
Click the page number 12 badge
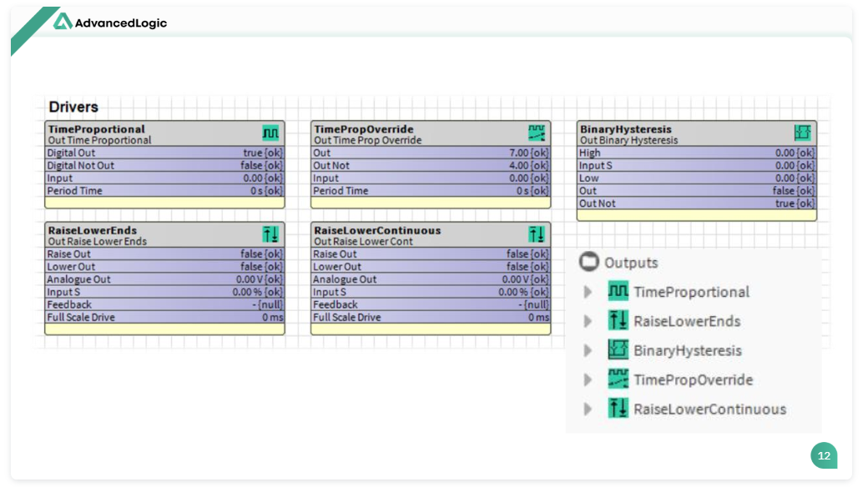tap(824, 456)
